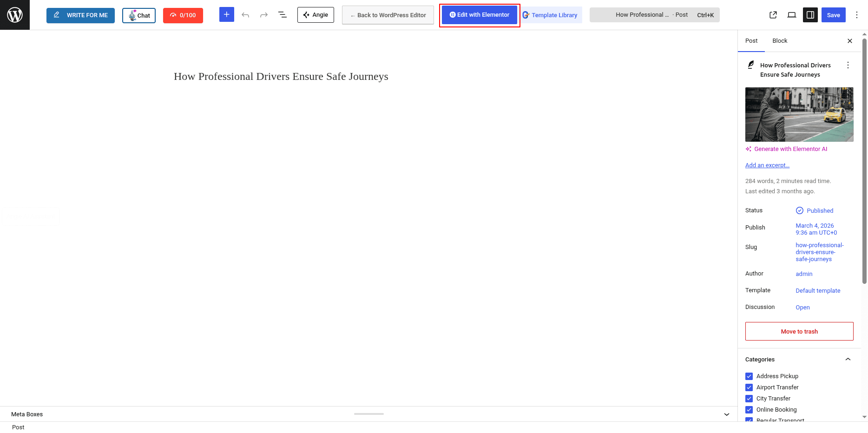Uncheck the Address Pickup category
The image size is (868, 433).
pyautogui.click(x=749, y=376)
